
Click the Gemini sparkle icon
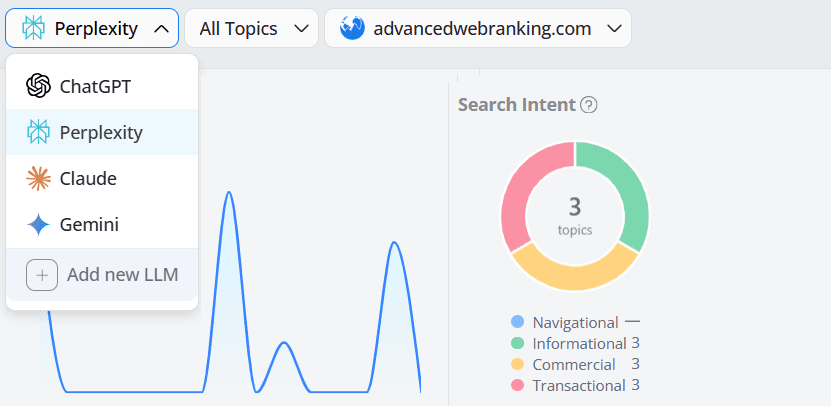click(x=38, y=225)
